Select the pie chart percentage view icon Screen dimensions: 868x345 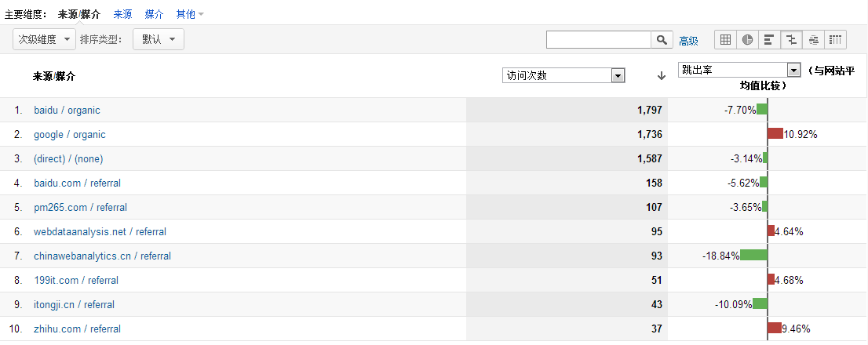[x=748, y=39]
